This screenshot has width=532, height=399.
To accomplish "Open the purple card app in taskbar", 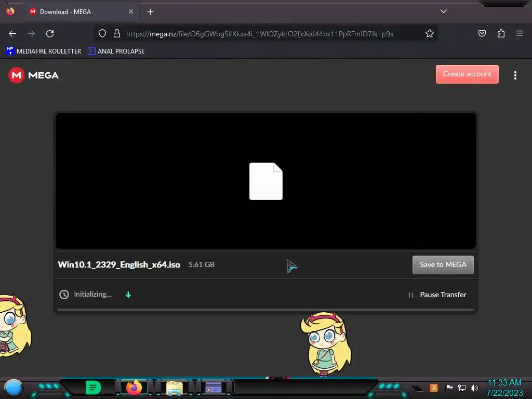I will (214, 388).
